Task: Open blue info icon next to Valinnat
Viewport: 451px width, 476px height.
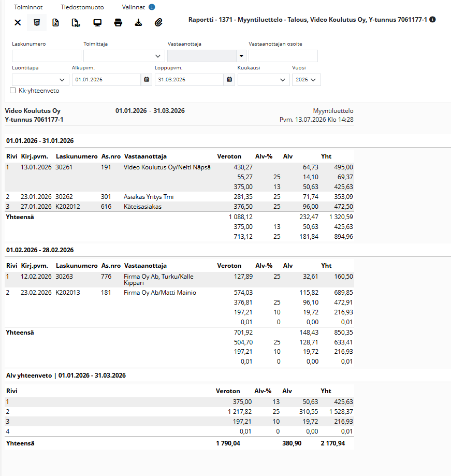Action: (x=152, y=7)
